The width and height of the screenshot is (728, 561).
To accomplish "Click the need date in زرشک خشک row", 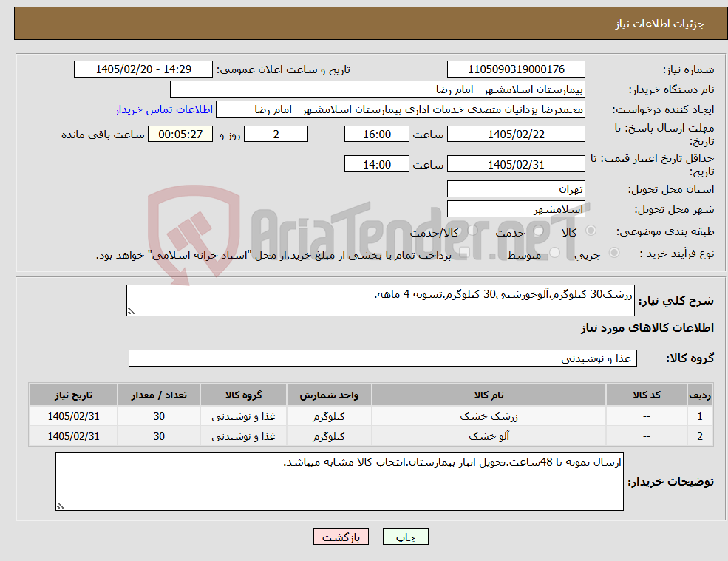I will coord(73,416).
